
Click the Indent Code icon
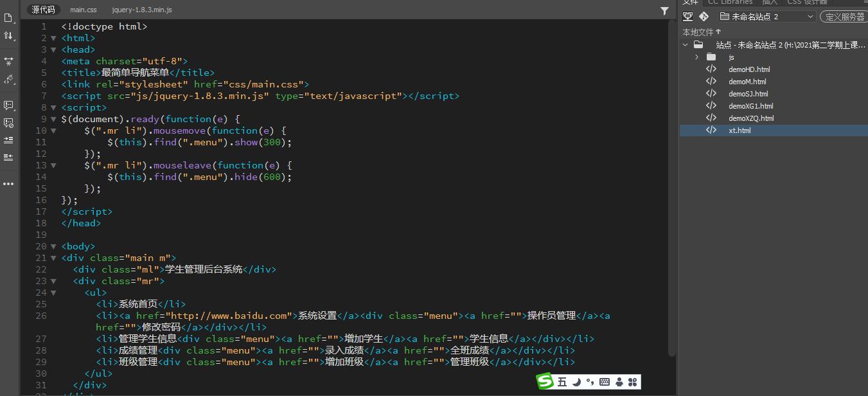tap(8, 139)
